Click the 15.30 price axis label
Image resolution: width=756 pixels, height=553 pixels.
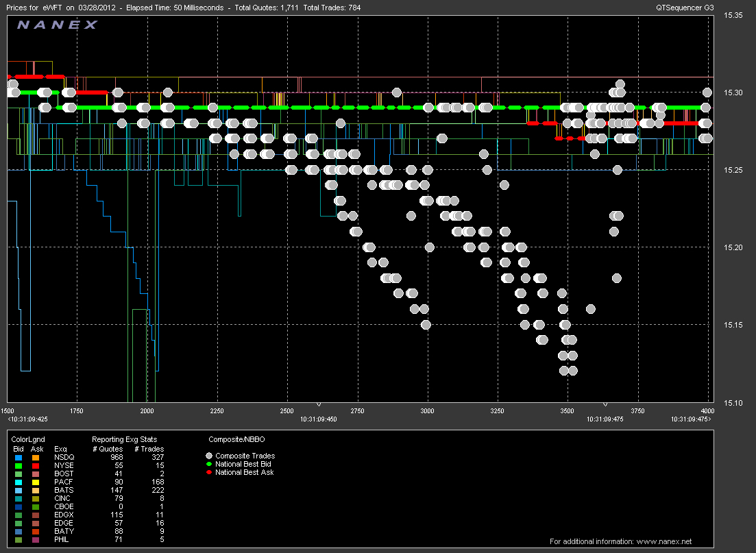[x=733, y=93]
